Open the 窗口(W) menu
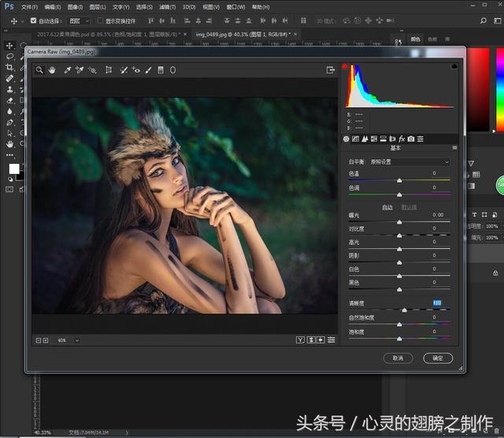Viewport: 504px width, 438px height. point(235,7)
